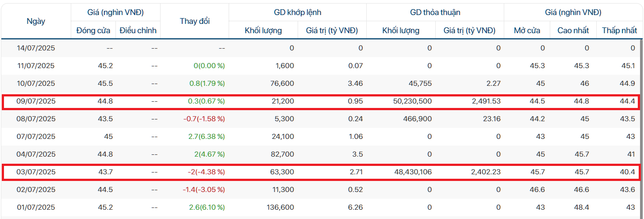The image size is (644, 219).
Task: Click the 2,402.23 negotiated value cell
Action: coord(481,172)
